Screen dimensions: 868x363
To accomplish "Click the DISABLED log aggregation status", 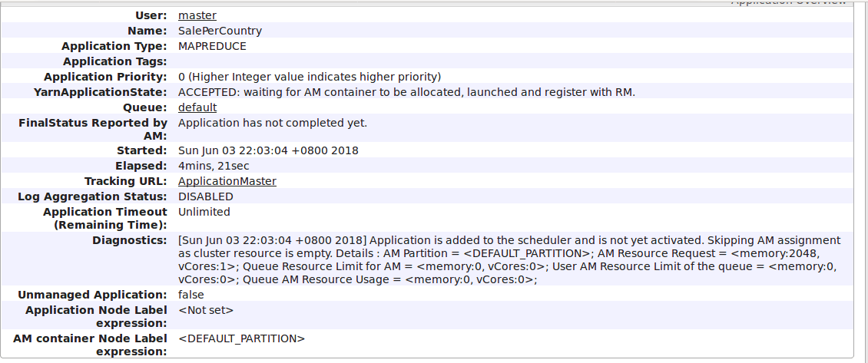I will pos(205,196).
